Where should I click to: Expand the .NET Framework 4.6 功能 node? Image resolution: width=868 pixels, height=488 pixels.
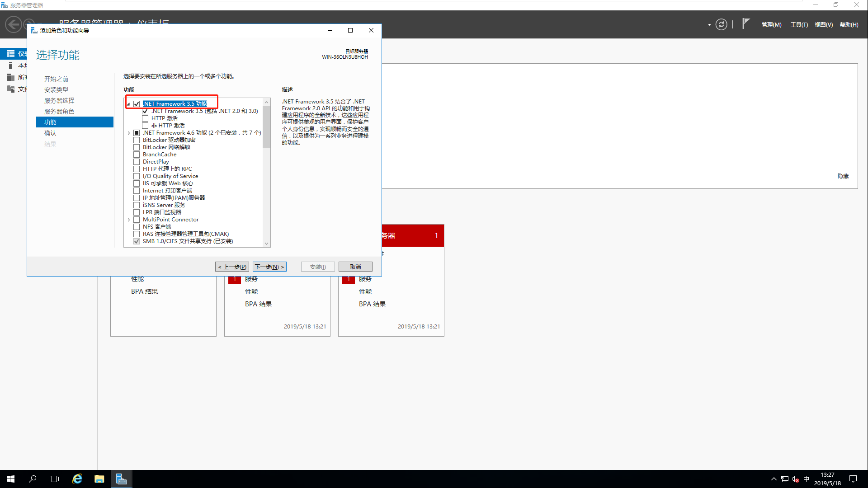point(128,132)
